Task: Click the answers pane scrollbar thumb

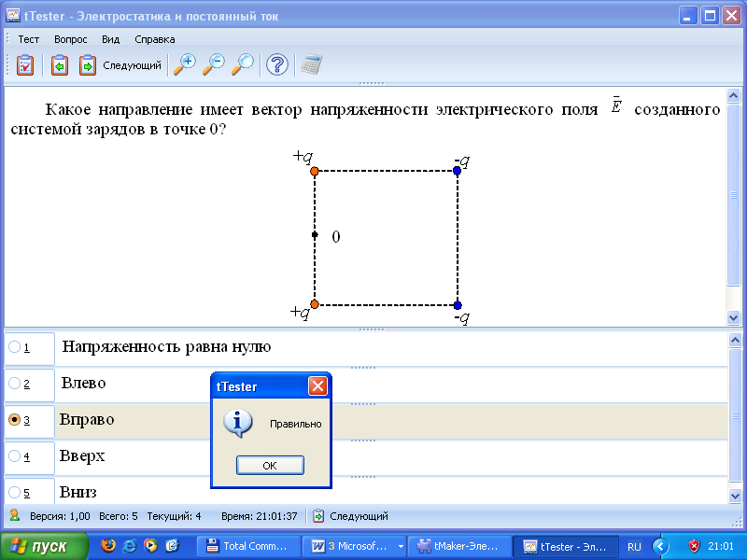Action: click(x=735, y=414)
